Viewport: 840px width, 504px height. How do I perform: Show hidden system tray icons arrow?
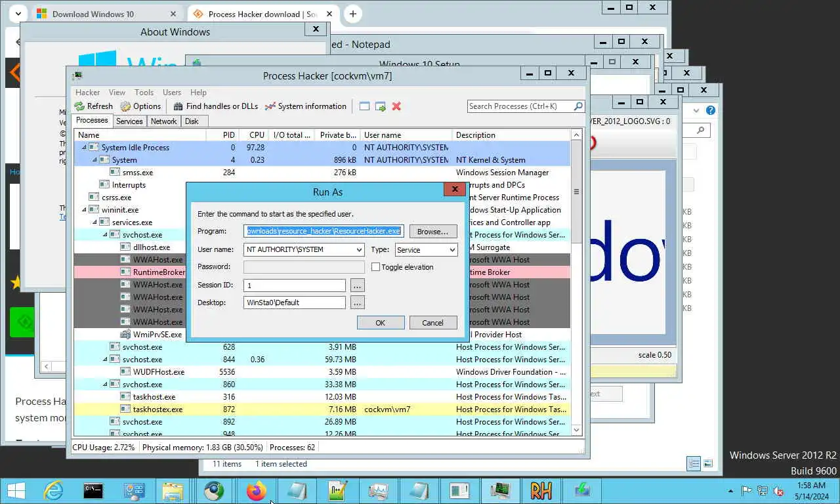coord(731,491)
